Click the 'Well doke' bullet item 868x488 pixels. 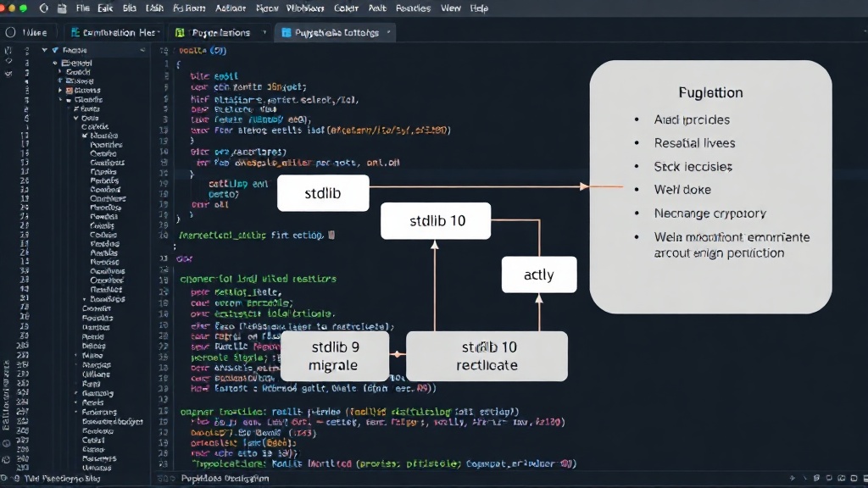pos(682,190)
